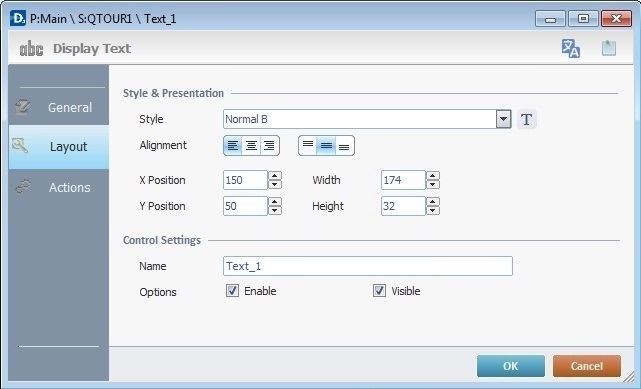Uncheck the Enable option
641x389 pixels.
pos(232,291)
